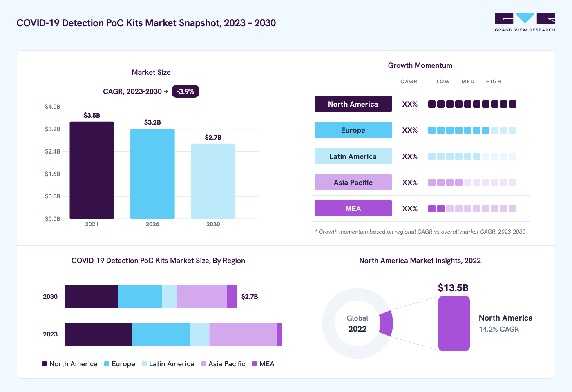Viewport: 572px width, 392px height.
Task: Click the North America label in Growth Momentum
Action: point(353,104)
